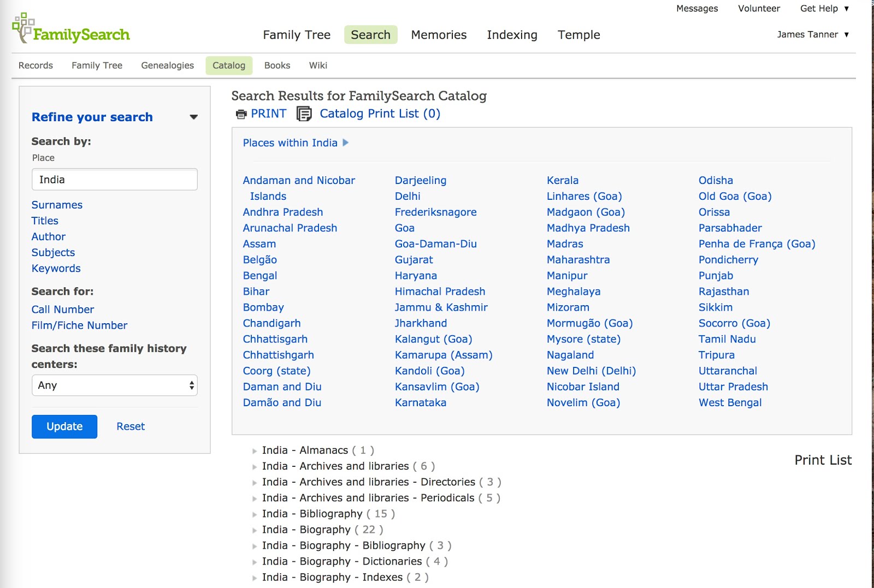Search by Subjects
Screen dimensions: 874x588
click(x=53, y=252)
